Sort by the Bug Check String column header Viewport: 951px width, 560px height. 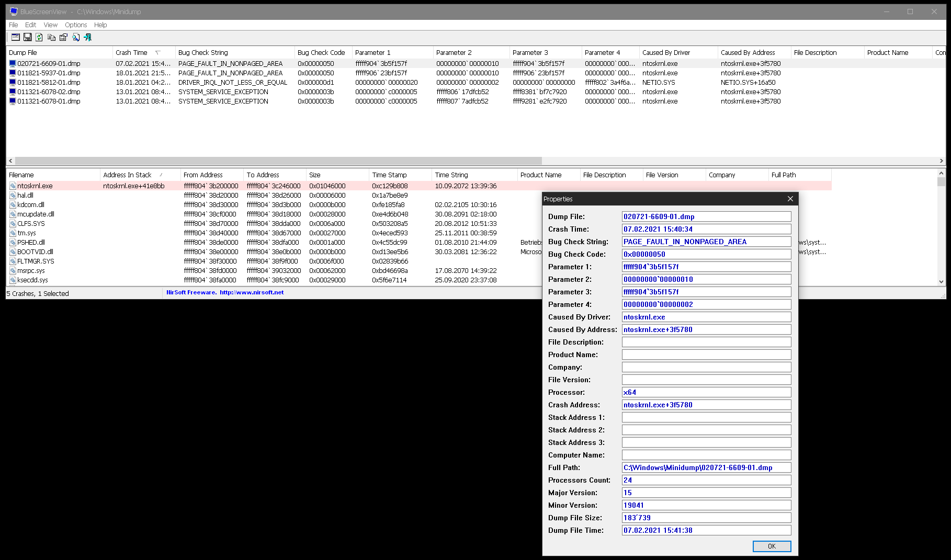coord(235,52)
